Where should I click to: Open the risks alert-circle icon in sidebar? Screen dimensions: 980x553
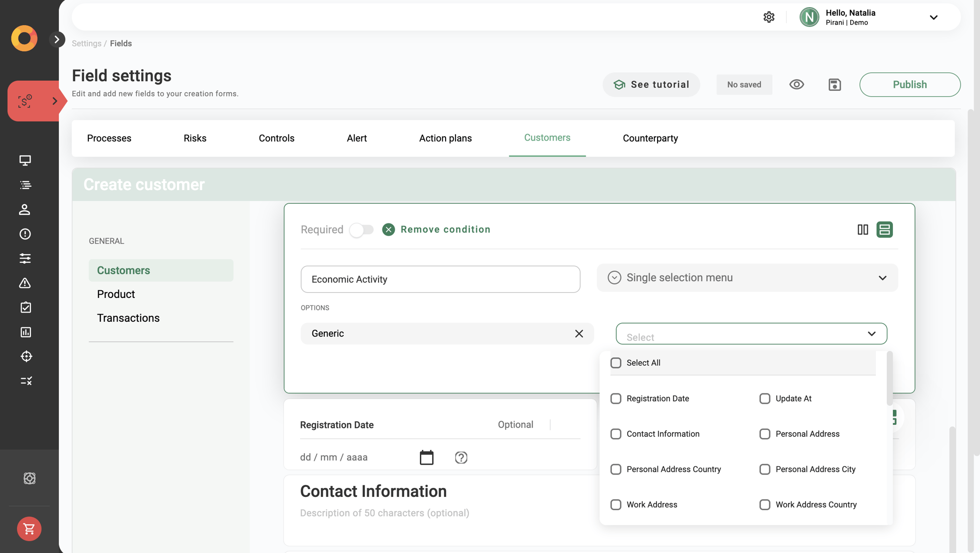(25, 234)
